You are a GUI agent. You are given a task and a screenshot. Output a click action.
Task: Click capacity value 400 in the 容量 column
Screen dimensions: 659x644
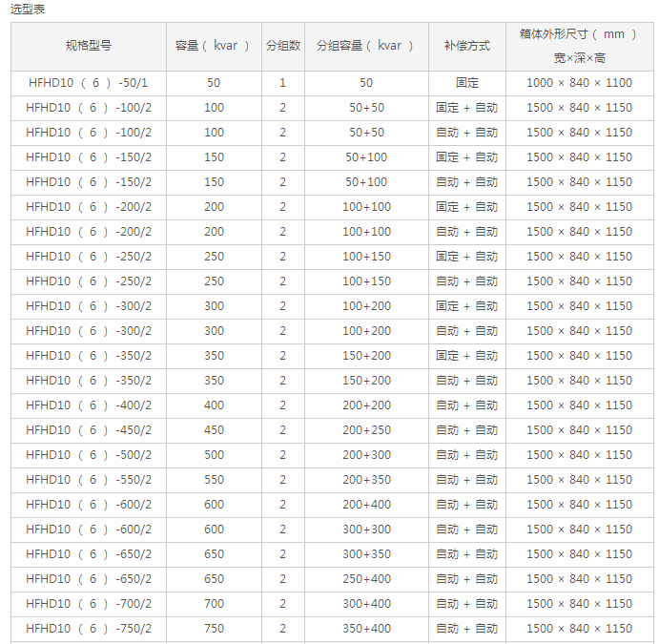click(x=214, y=405)
